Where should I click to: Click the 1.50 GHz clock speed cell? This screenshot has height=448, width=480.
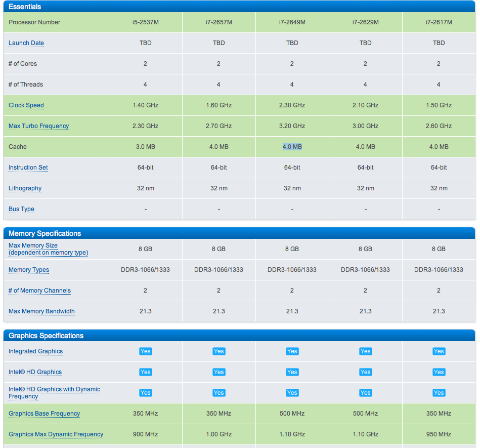pos(439,105)
